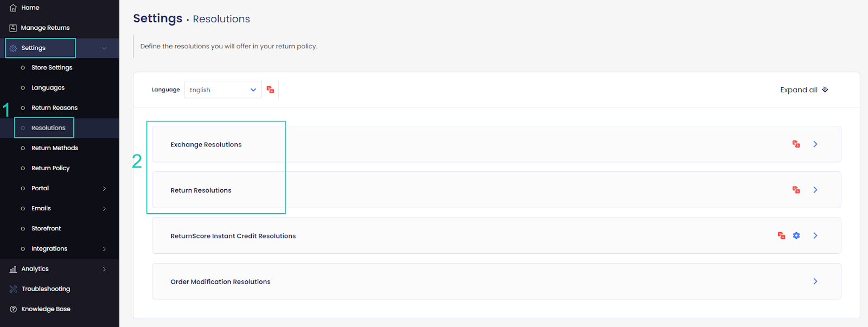Click the Settings page heading
This screenshot has width=868, height=327.
pos(158,18)
